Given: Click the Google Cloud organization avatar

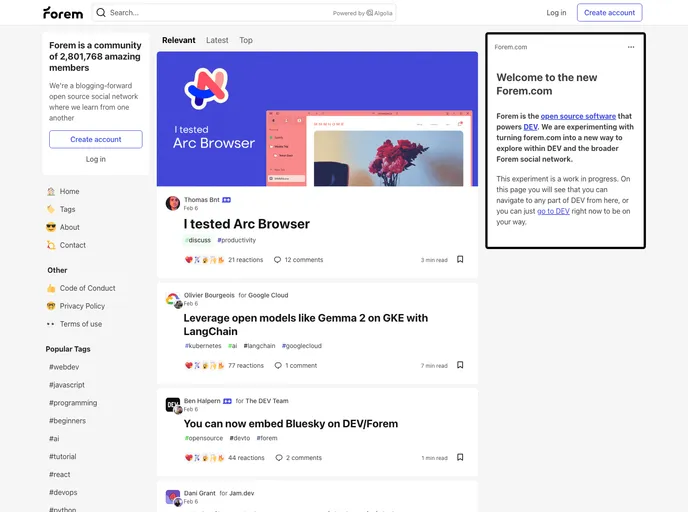Looking at the screenshot, I should 173,300.
